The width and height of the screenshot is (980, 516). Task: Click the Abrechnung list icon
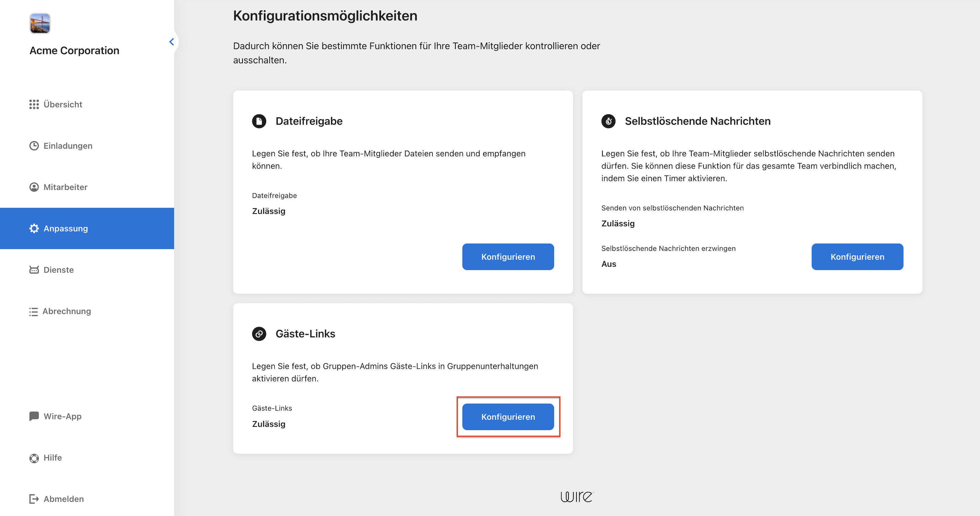point(33,312)
